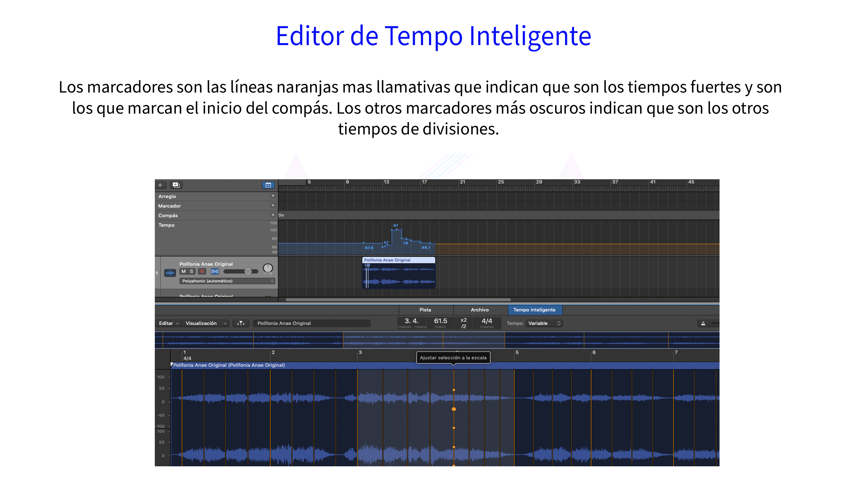
Task: Mute the Polifonia Anae Original track
Action: pos(183,271)
